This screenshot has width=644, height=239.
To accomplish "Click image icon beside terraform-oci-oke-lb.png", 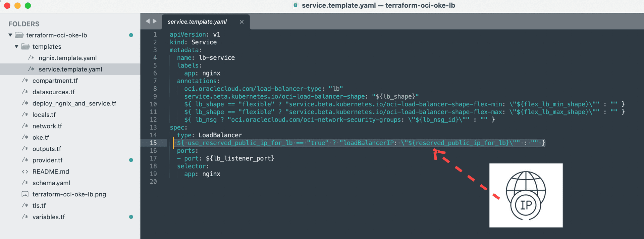I will [x=25, y=194].
